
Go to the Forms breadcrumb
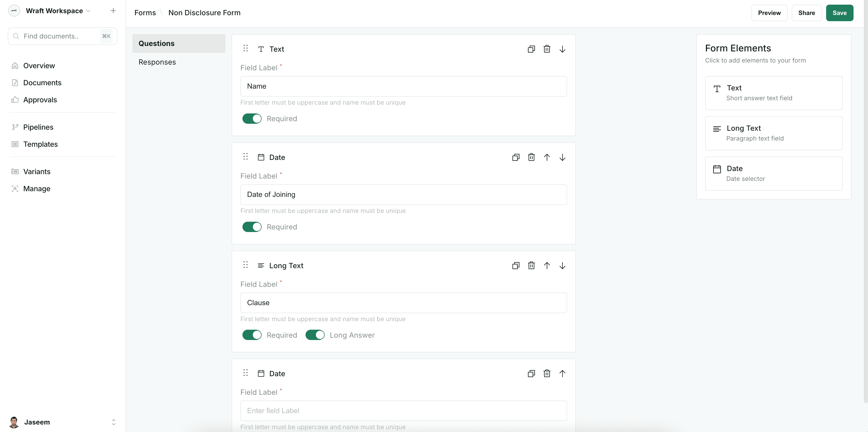(145, 13)
